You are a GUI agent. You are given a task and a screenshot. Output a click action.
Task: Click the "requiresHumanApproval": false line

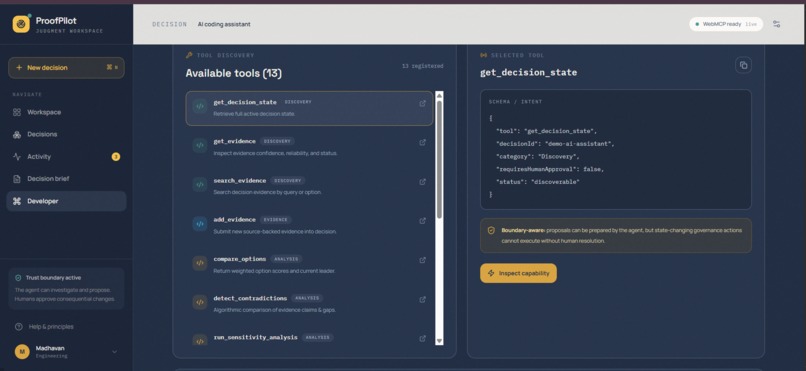click(549, 169)
